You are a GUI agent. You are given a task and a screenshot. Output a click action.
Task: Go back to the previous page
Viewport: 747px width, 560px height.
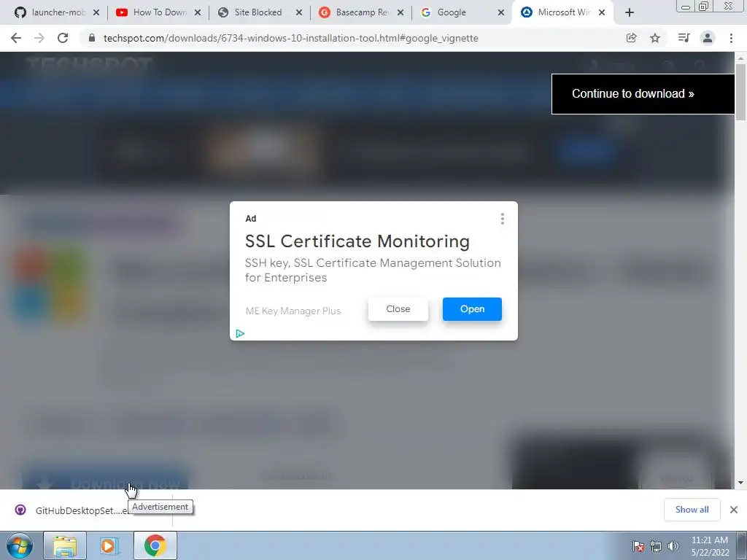click(x=16, y=38)
